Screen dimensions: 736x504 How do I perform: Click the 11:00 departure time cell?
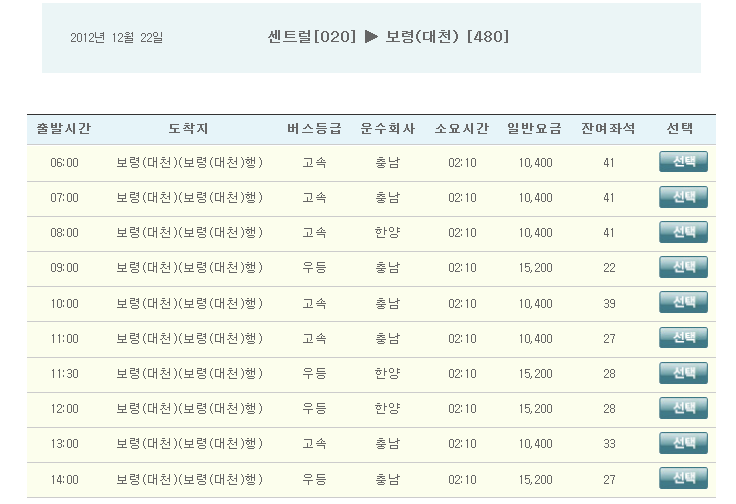64,338
